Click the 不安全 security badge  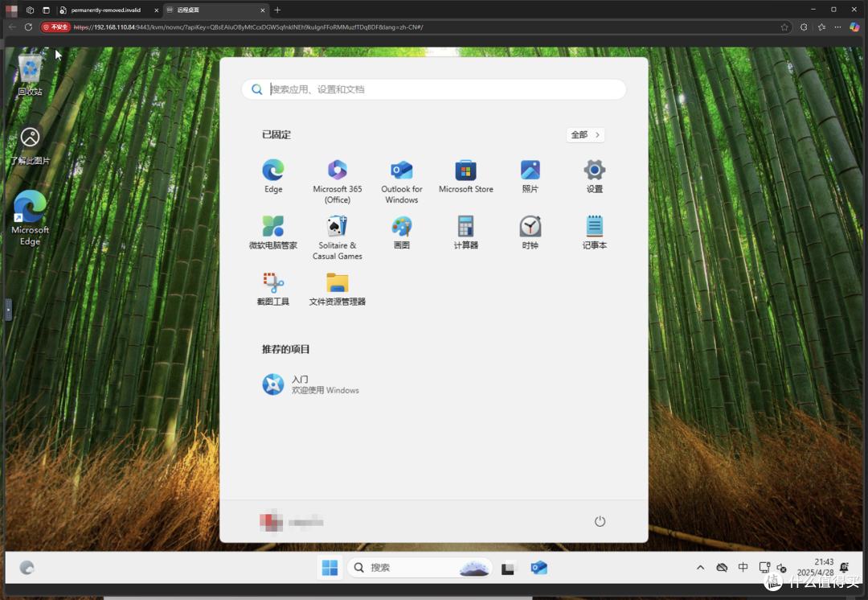55,27
